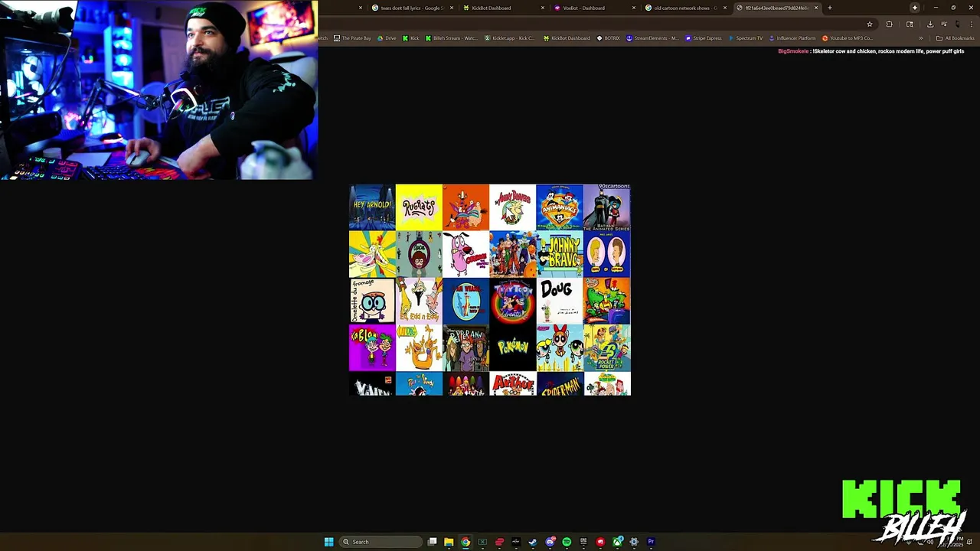Launch Steam from the taskbar
Viewport: 980px width, 551px height.
coord(532,542)
